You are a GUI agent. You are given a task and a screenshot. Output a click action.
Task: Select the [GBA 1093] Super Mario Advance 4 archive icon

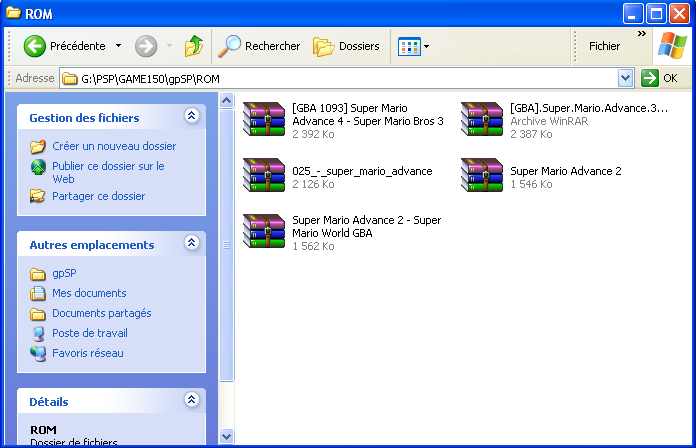264,119
